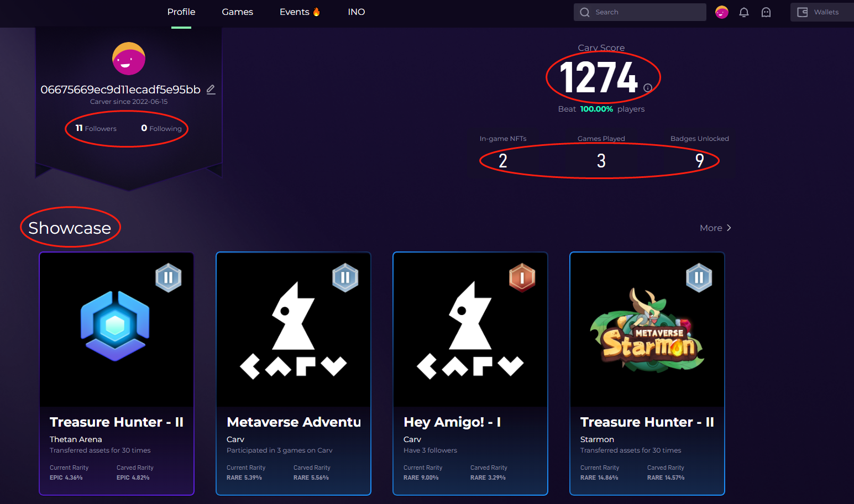Go to the INO tab
This screenshot has width=854, height=504.
(x=357, y=12)
